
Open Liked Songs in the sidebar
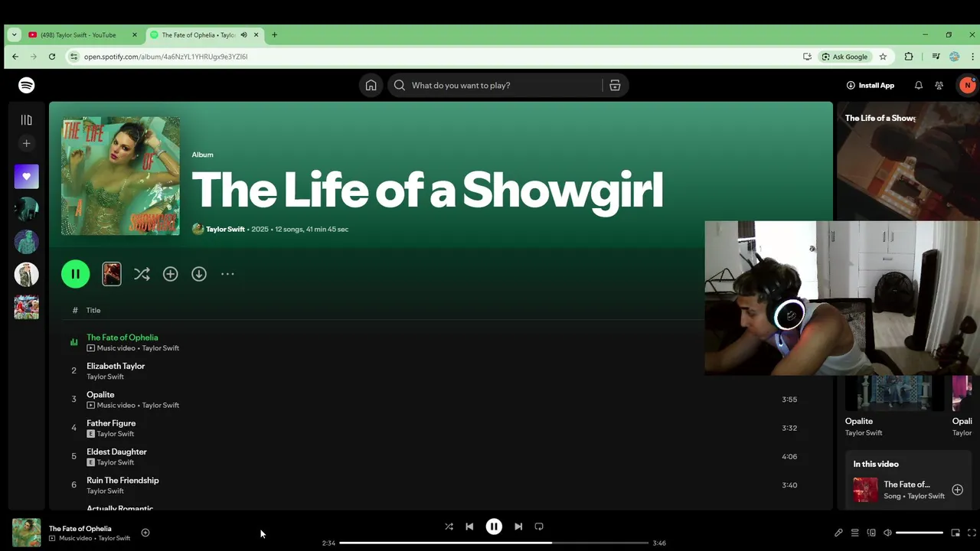26,176
